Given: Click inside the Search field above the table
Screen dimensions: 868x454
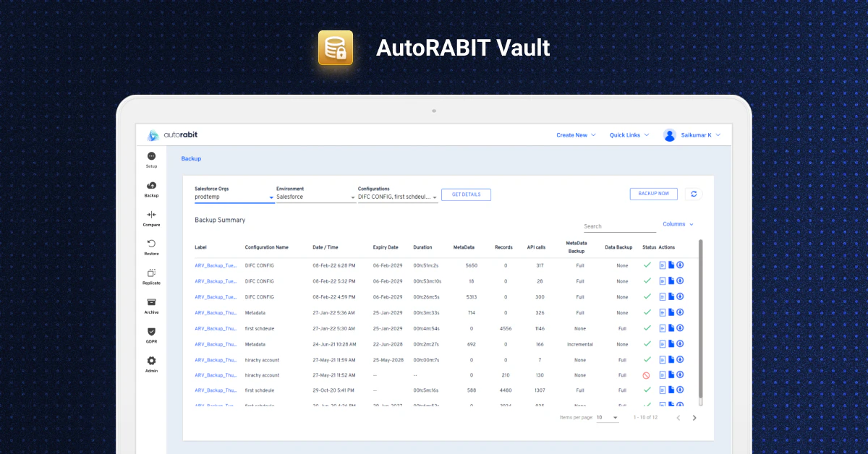Looking at the screenshot, I should coord(618,226).
